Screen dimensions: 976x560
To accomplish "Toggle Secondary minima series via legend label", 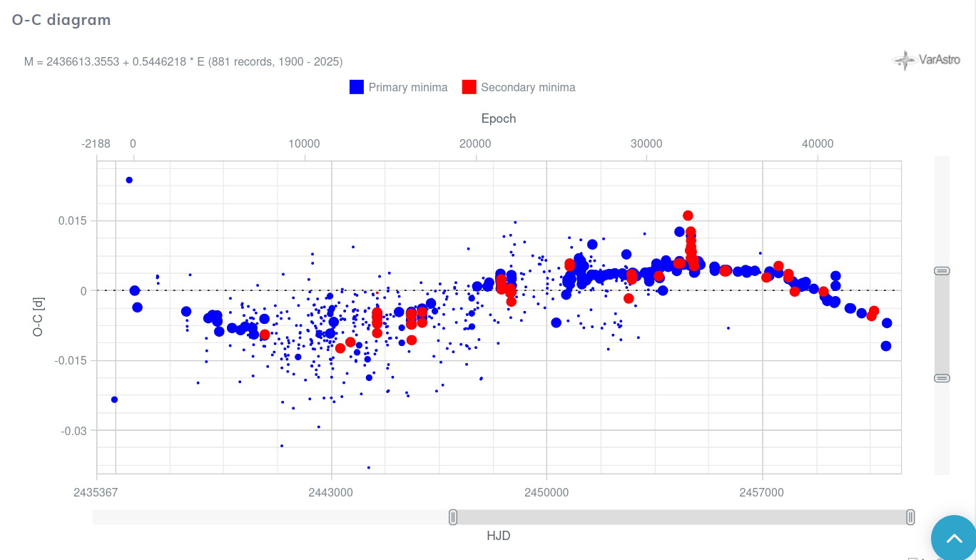I will (x=528, y=88).
